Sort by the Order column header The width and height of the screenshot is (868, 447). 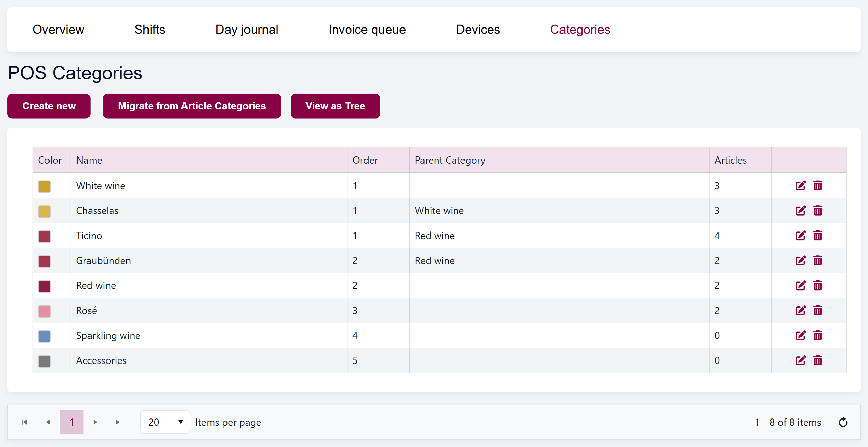click(378, 160)
